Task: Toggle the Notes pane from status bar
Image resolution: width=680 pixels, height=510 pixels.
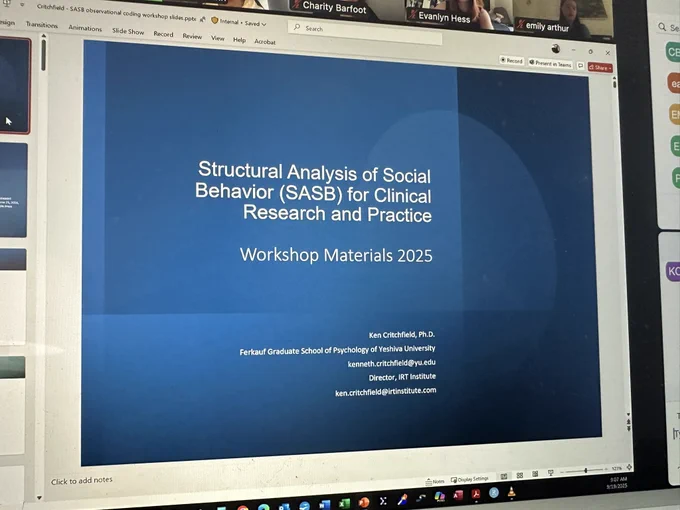Action: coord(435,481)
